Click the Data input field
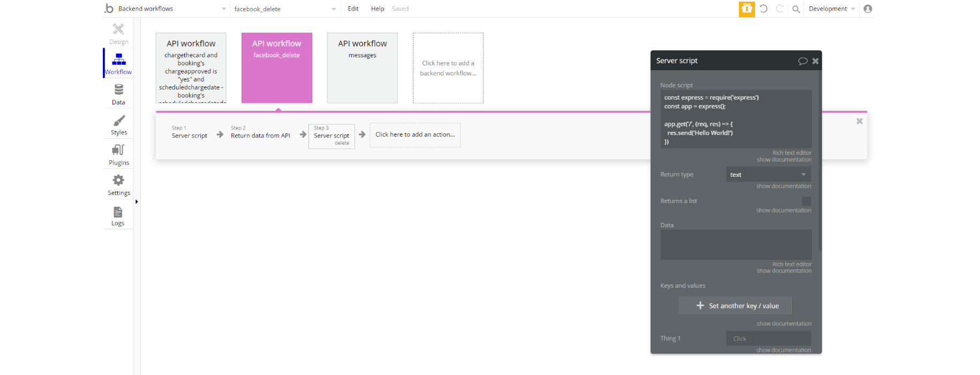980x375 pixels. (736, 245)
